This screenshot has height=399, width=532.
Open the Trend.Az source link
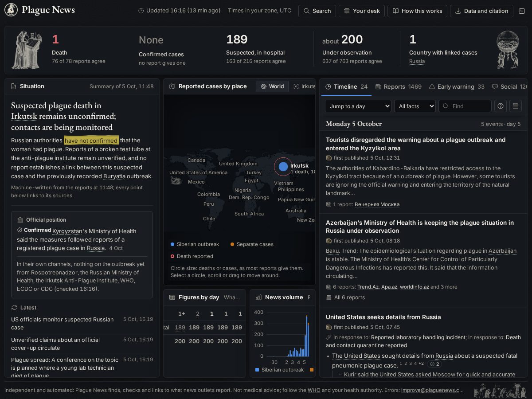coord(368,287)
